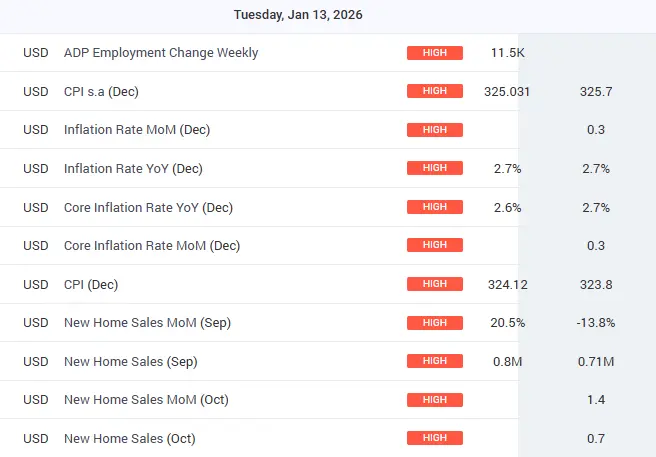Click the HIGH badge for New Home Sales MoM (Oct)
Screen dimensions: 656x457
point(435,400)
